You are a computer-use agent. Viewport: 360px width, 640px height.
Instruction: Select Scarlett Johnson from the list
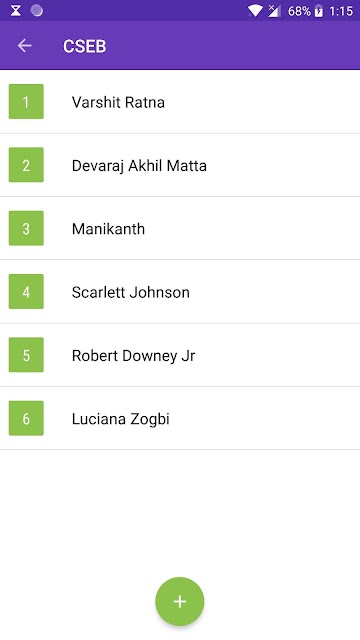pyautogui.click(x=180, y=291)
